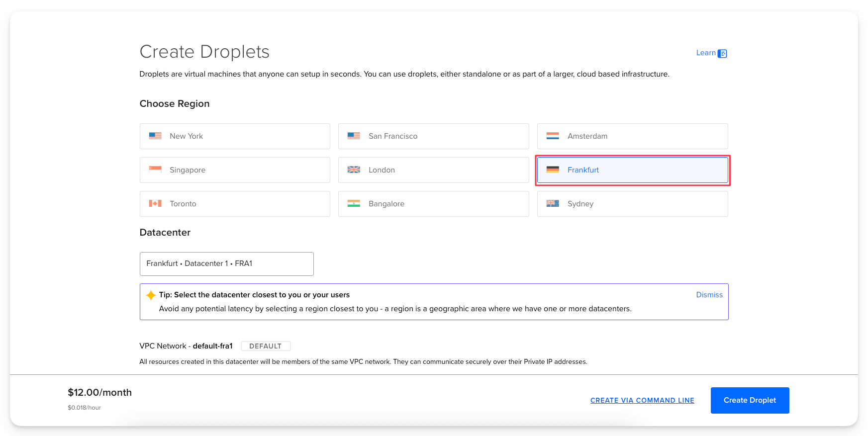Dismiss the datacenter tip
The width and height of the screenshot is (868, 436).
click(x=709, y=295)
